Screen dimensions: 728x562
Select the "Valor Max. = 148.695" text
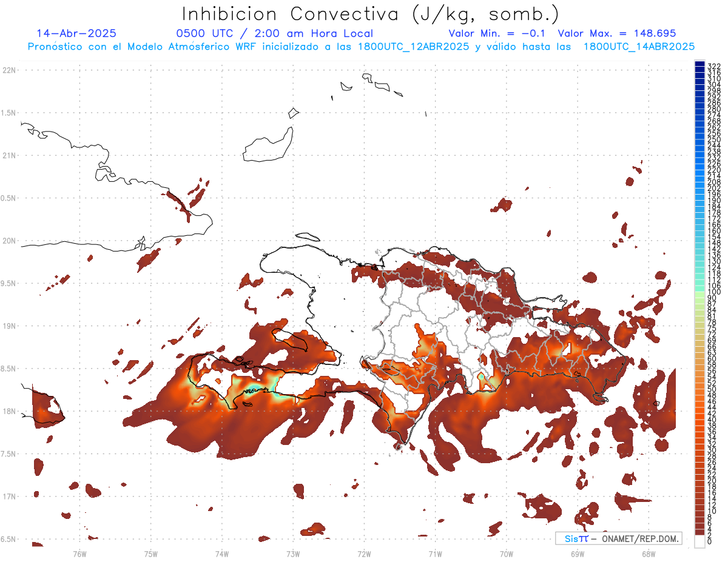point(617,33)
